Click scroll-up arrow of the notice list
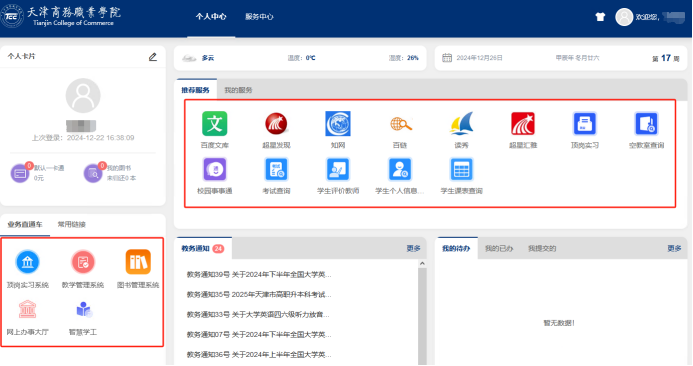693x366 pixels. (422, 263)
